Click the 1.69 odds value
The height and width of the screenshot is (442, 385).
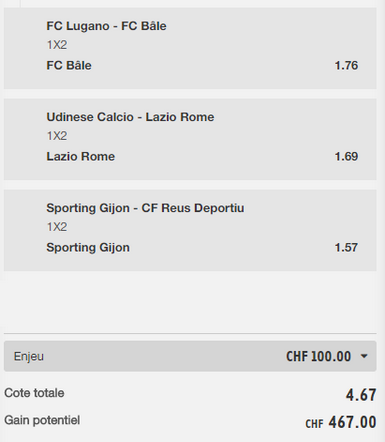point(346,156)
